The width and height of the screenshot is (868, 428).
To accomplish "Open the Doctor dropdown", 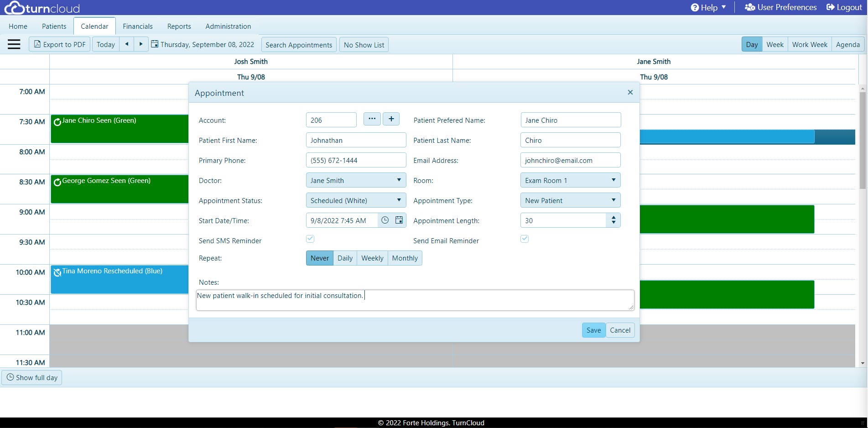I will click(x=398, y=180).
